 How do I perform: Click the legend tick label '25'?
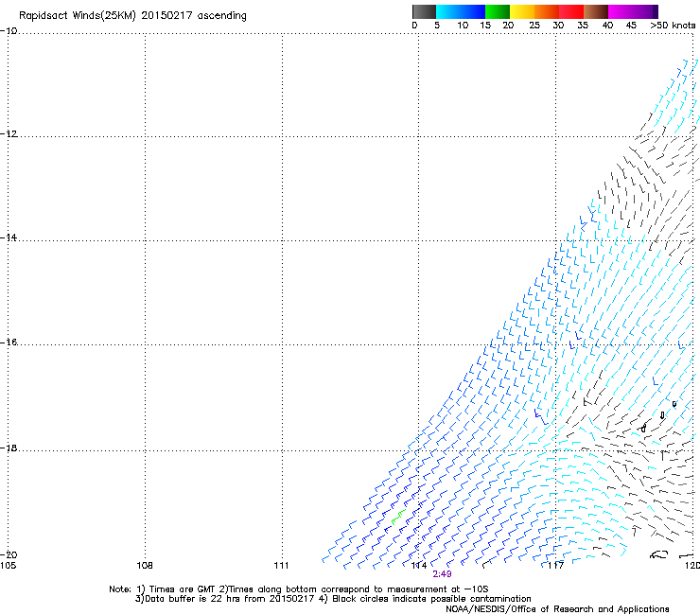pos(534,26)
